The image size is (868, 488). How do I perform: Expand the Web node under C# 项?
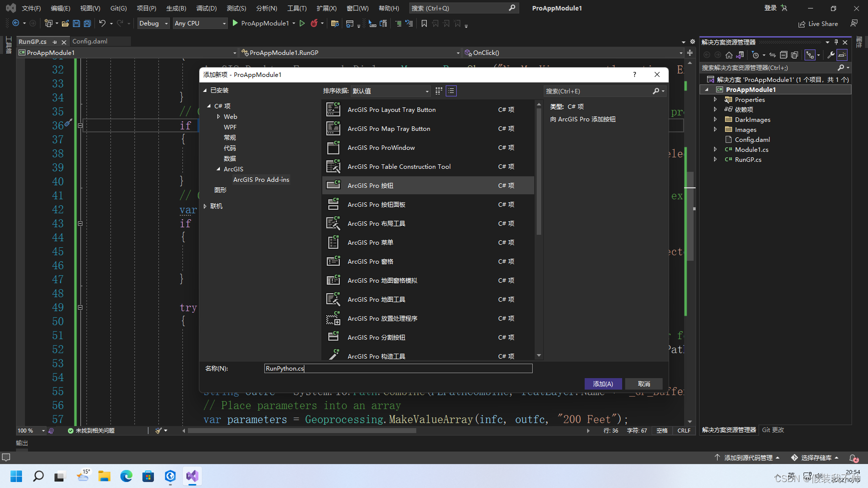pos(218,116)
